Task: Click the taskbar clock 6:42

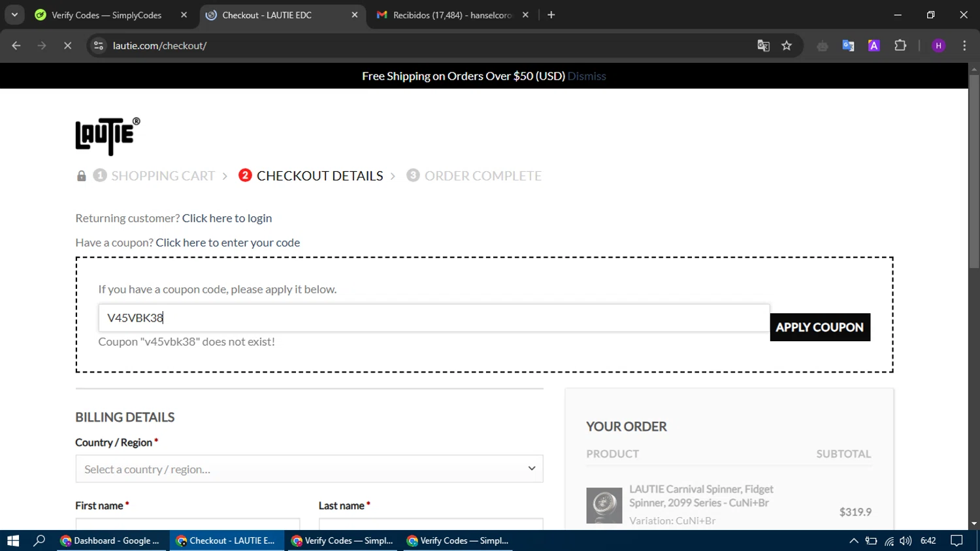Action: click(928, 541)
